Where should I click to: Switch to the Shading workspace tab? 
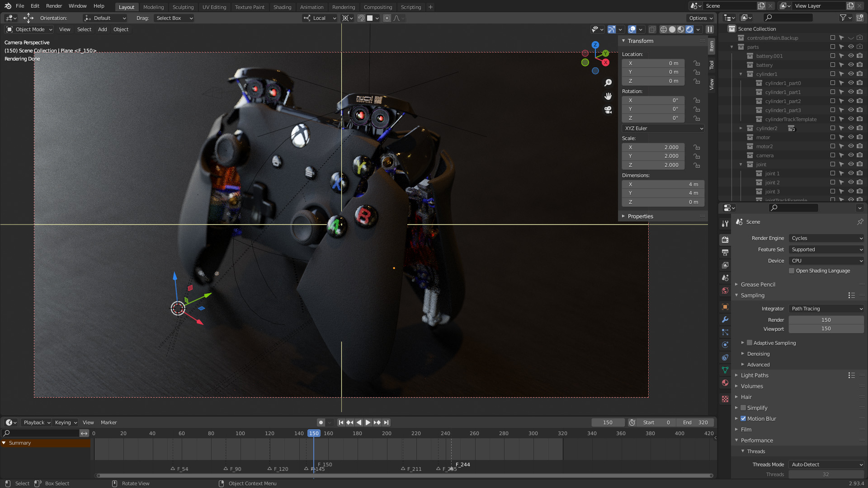(282, 7)
